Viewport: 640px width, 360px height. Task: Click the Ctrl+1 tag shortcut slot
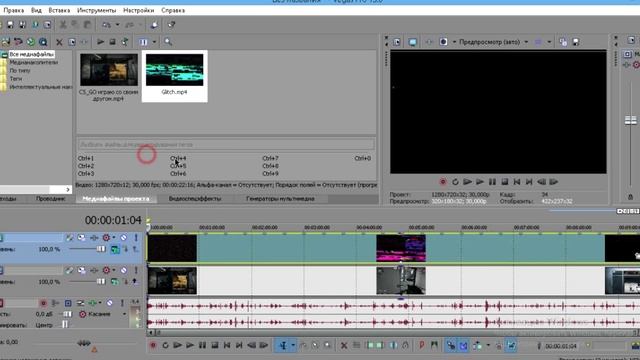tap(86, 158)
